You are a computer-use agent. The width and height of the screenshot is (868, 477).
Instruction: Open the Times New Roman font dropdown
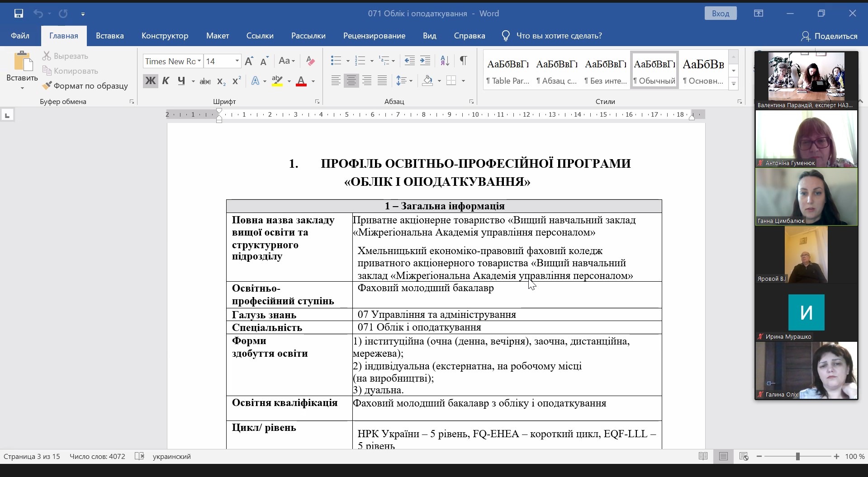[x=199, y=61]
